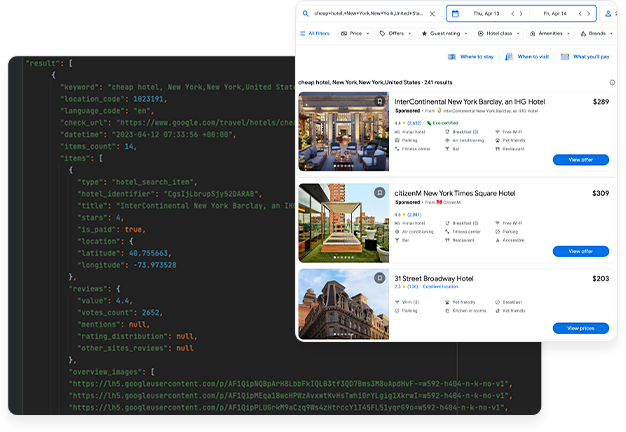626x432 pixels.
Task: Select the Thu, Apr 13 check-in date
Action: coord(486,14)
